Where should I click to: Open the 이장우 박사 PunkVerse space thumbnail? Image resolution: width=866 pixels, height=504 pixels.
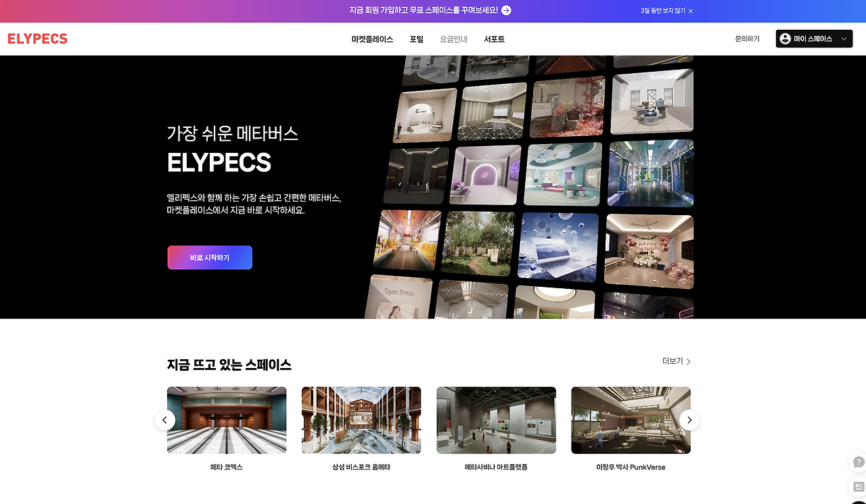click(631, 419)
